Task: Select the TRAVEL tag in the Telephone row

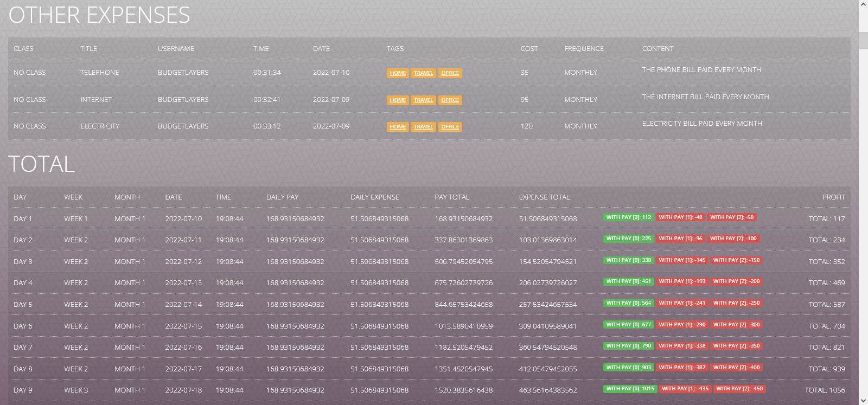Action: click(423, 73)
